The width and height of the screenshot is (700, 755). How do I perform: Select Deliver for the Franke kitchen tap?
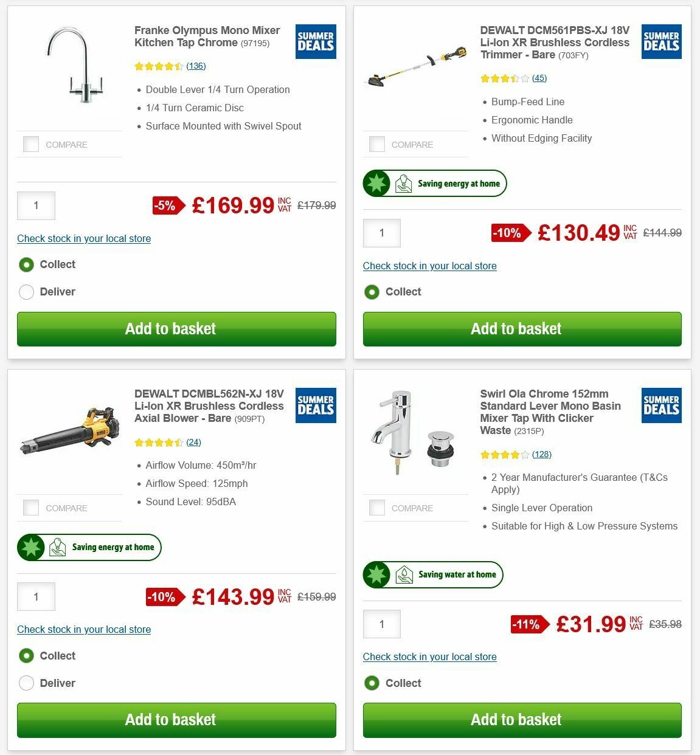click(26, 292)
